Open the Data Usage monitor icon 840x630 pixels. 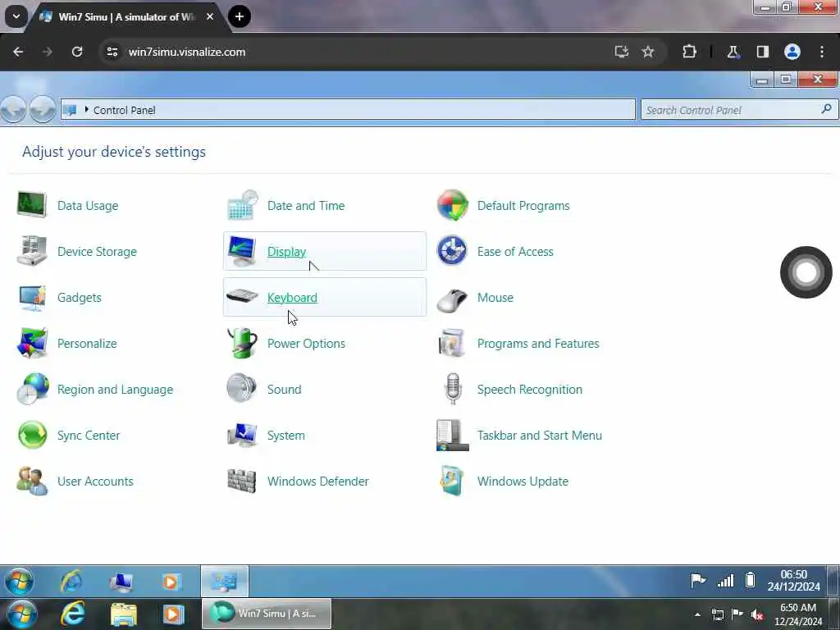pos(32,205)
